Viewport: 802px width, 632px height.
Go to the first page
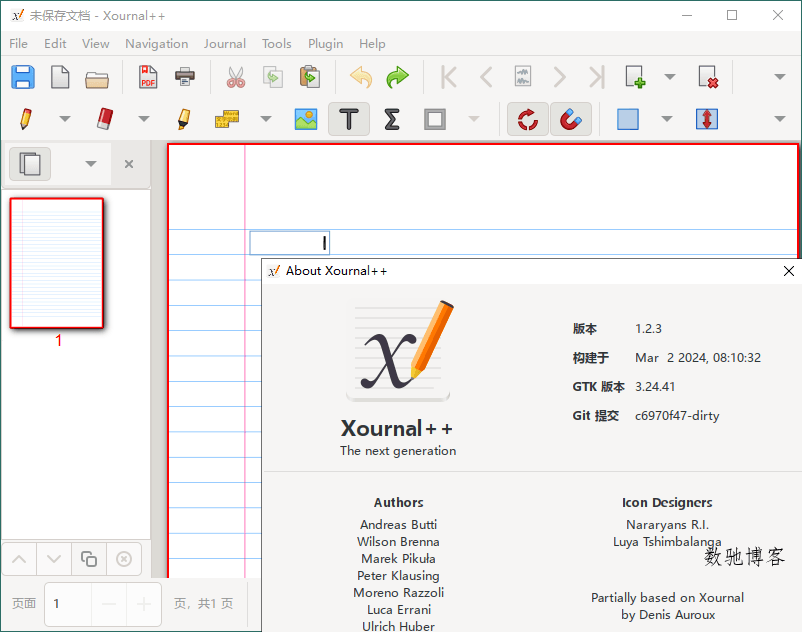(449, 77)
